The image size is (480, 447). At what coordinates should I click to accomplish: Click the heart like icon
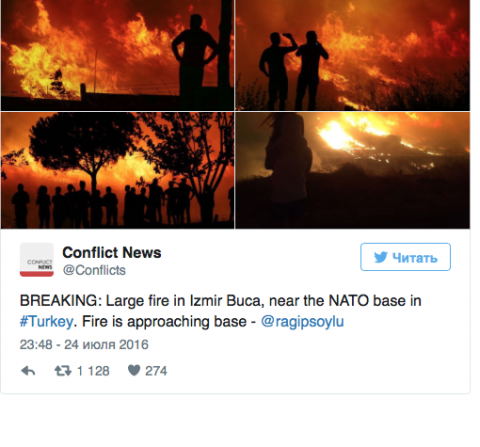(134, 370)
